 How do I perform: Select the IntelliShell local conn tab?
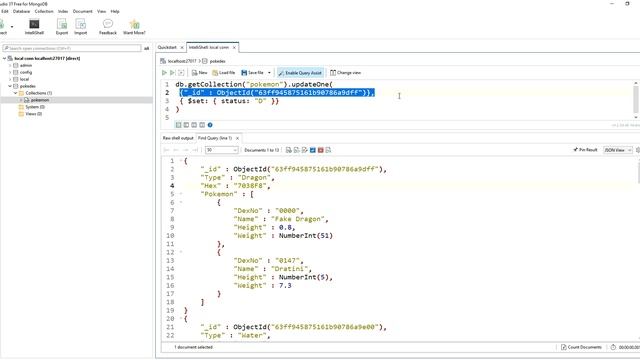click(x=209, y=47)
